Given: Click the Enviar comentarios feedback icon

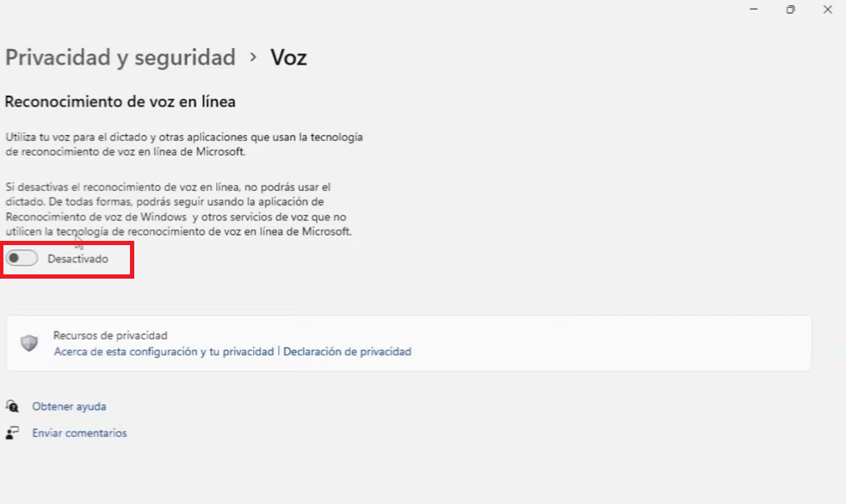Looking at the screenshot, I should coord(12,433).
